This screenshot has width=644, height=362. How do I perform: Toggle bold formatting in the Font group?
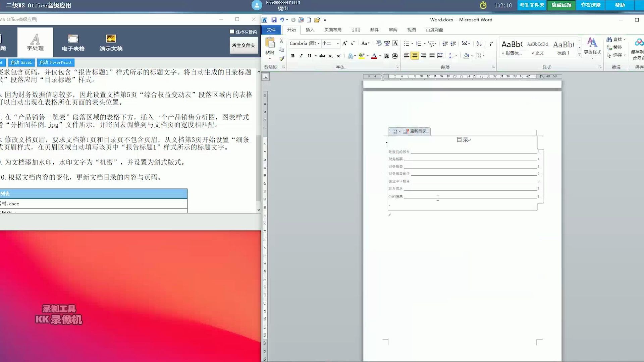pos(292,56)
